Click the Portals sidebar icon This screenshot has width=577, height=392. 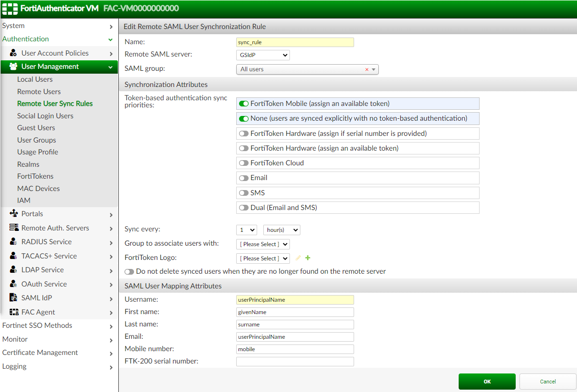(13, 213)
